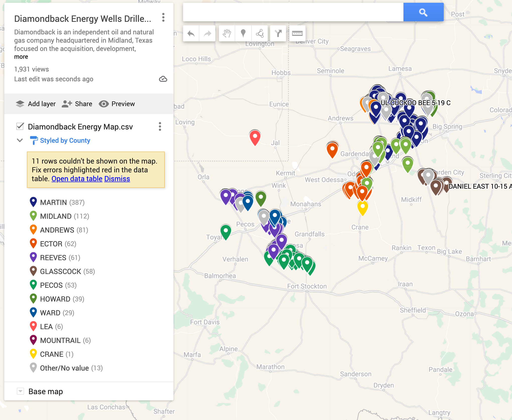Click the undo arrow button
512x420 pixels.
coord(191,33)
